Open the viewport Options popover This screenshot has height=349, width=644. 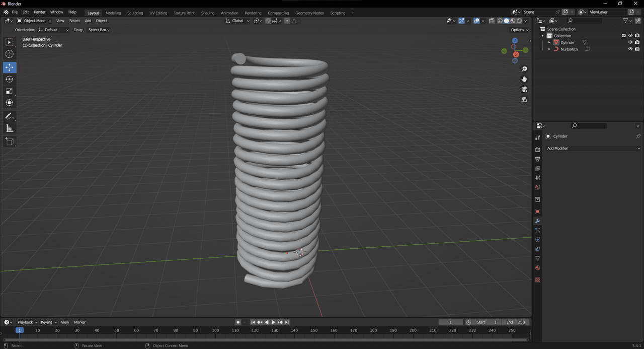coord(520,30)
